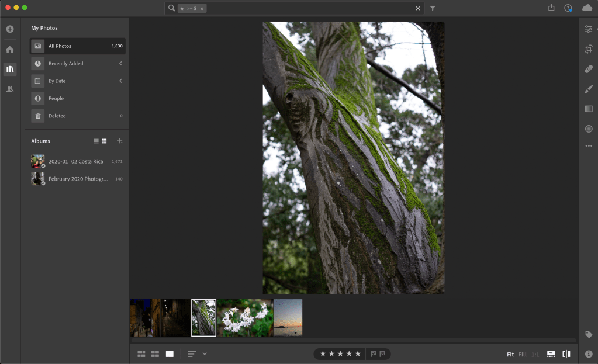Image resolution: width=598 pixels, height=364 pixels.
Task: Set zoom to 1:1
Action: (535, 355)
